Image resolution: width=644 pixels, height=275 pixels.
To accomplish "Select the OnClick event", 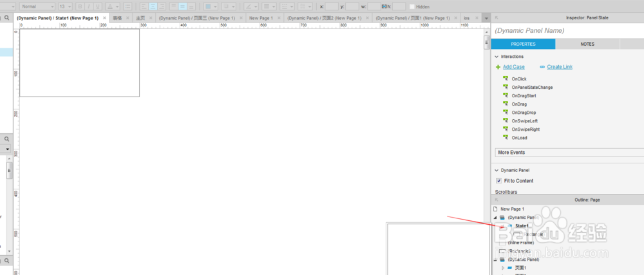I will (519, 79).
